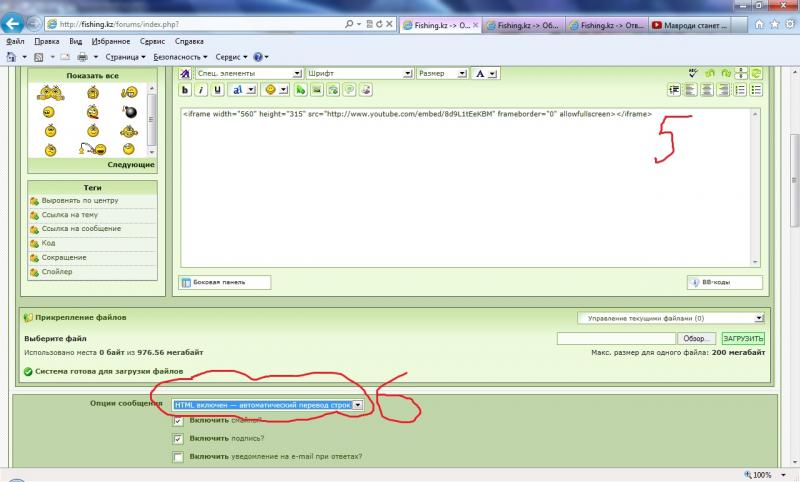The image size is (800, 482).
Task: Click the help question mark icon
Action: tap(258, 57)
